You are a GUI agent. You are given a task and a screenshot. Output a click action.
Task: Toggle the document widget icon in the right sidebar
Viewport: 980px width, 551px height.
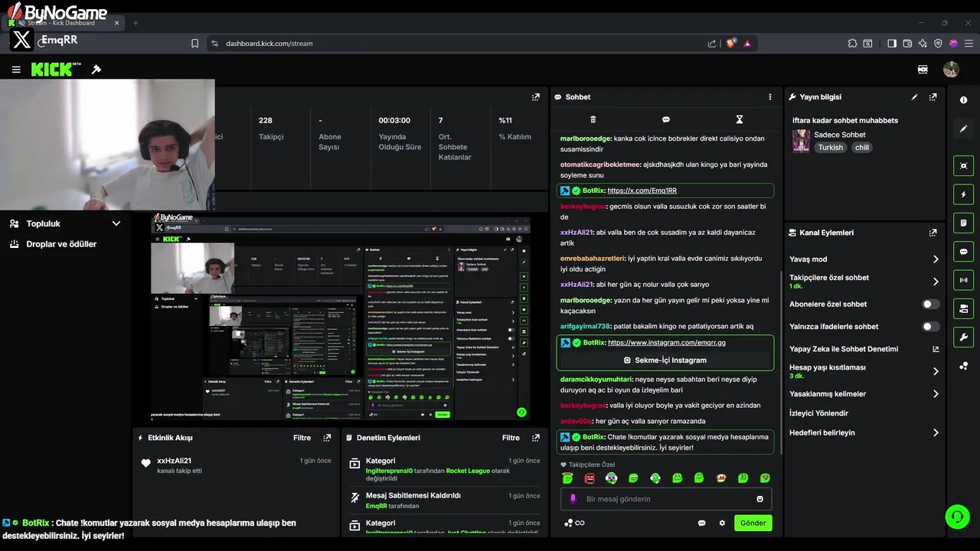pos(964,223)
